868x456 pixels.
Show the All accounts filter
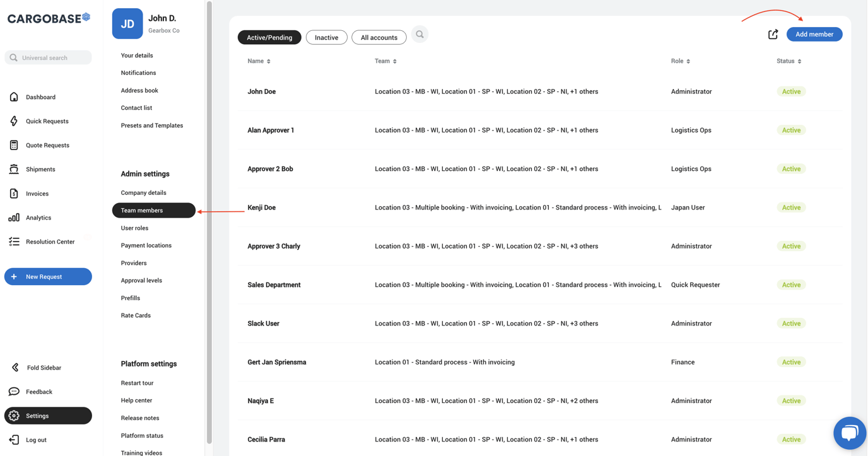(378, 38)
